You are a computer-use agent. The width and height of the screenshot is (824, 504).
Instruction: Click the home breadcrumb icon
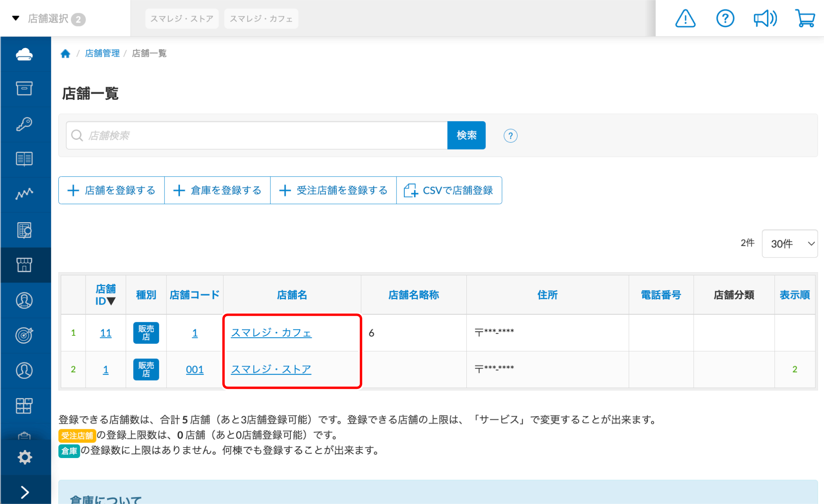65,54
